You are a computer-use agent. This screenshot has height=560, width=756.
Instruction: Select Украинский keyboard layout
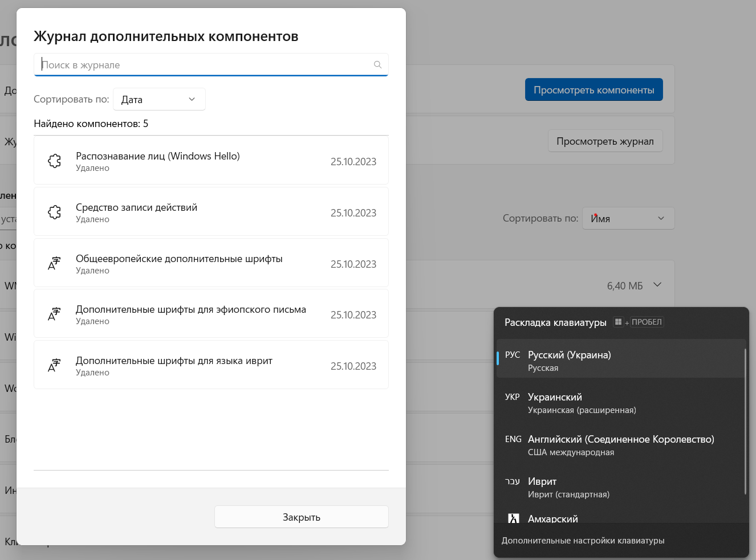pos(621,403)
